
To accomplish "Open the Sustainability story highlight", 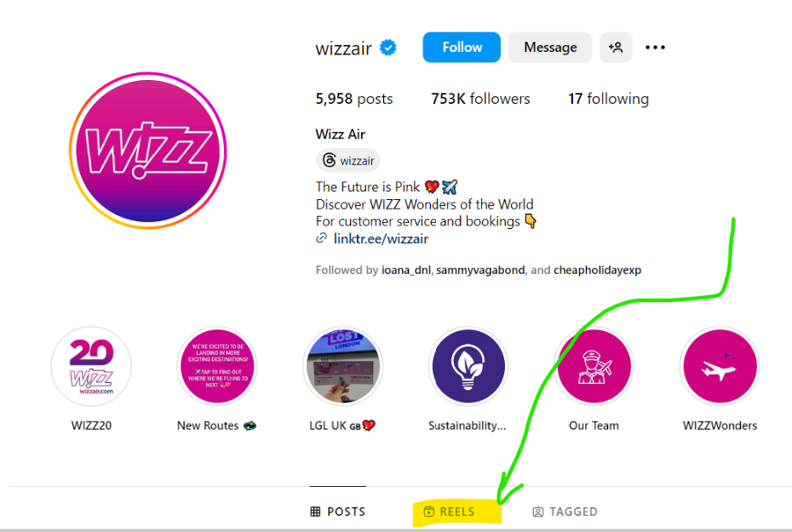I will (468, 366).
